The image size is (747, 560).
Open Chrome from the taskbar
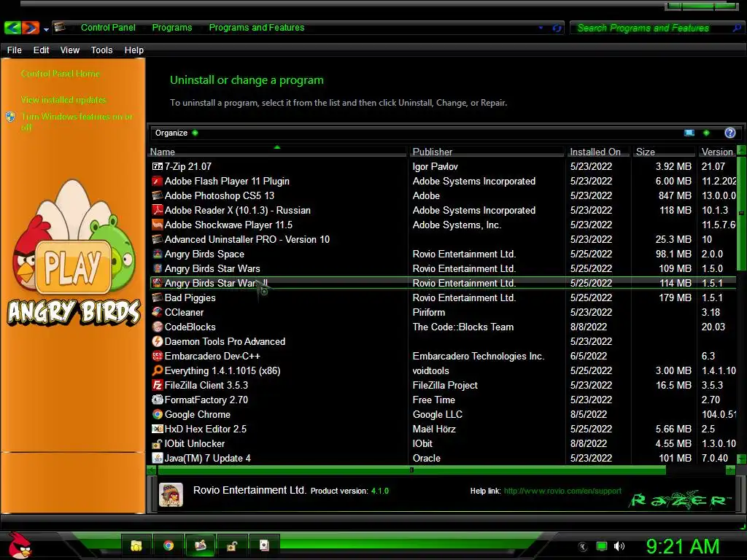pos(169,545)
